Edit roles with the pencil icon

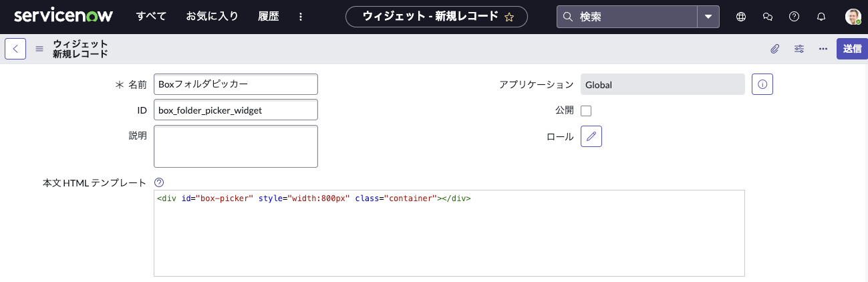[591, 136]
